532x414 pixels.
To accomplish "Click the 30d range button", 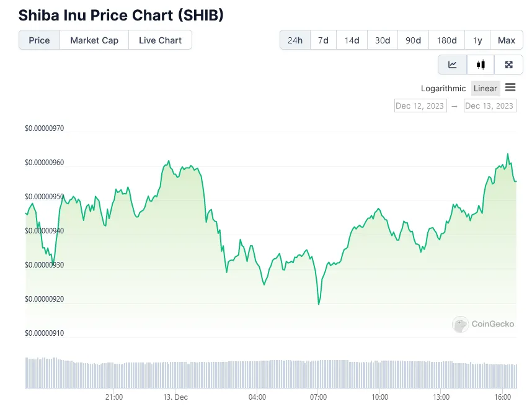I will 383,40.
